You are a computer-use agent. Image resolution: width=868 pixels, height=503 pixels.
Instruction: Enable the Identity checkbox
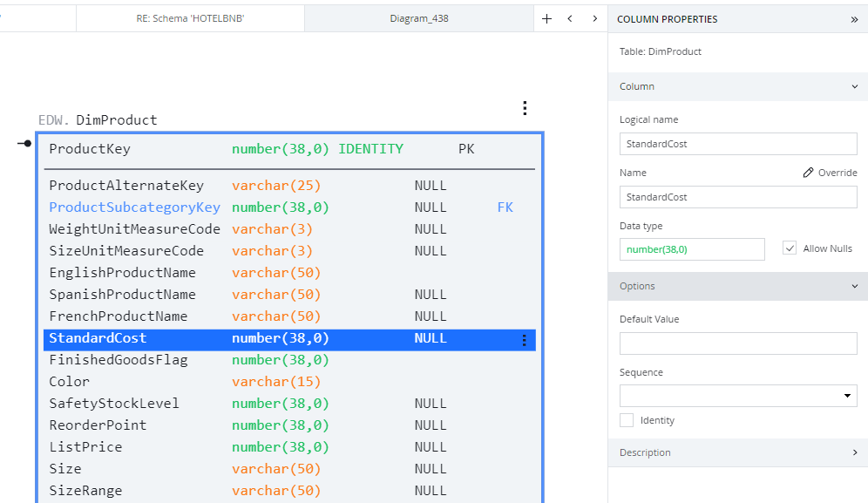tap(627, 420)
